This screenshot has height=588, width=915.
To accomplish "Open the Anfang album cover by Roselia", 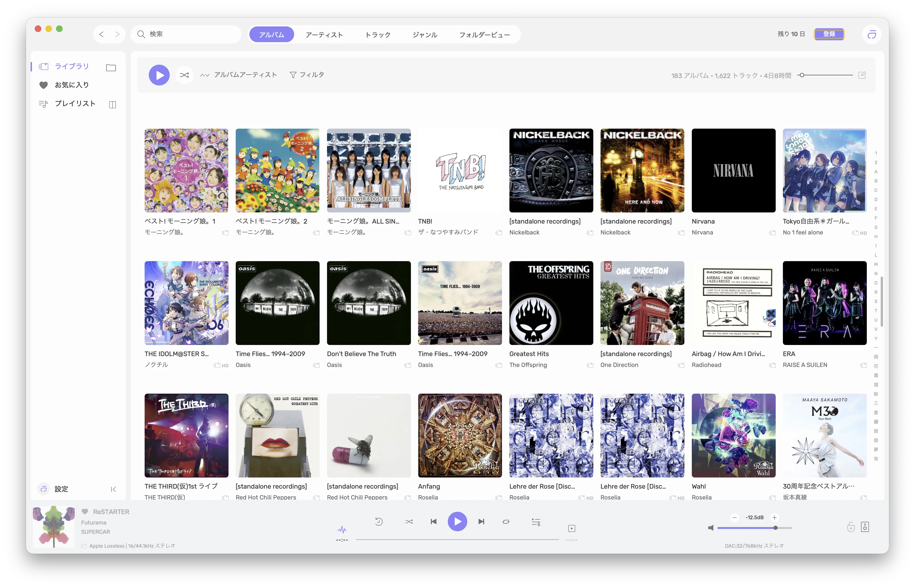I will (x=460, y=436).
